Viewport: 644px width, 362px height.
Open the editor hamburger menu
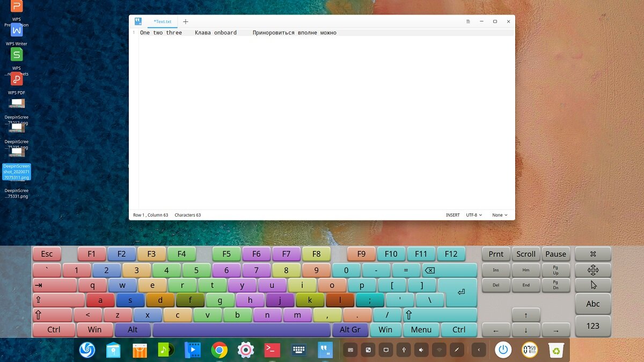(468, 21)
